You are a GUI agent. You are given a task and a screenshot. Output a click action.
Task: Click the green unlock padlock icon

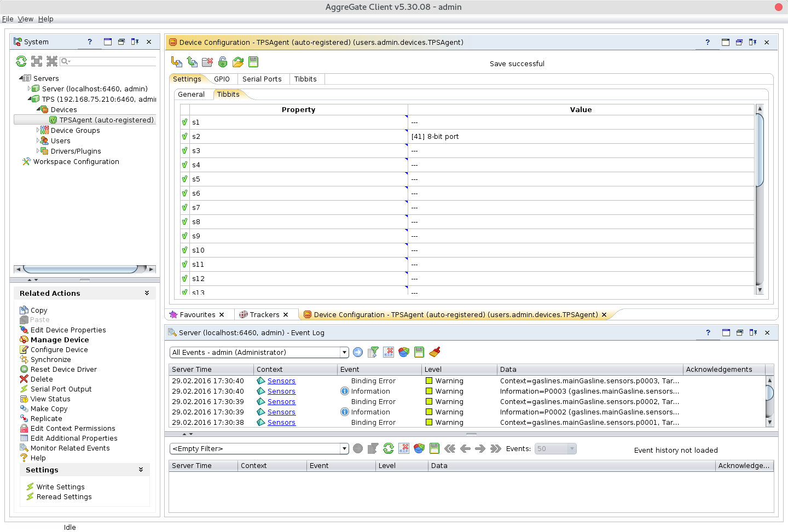pos(223,62)
